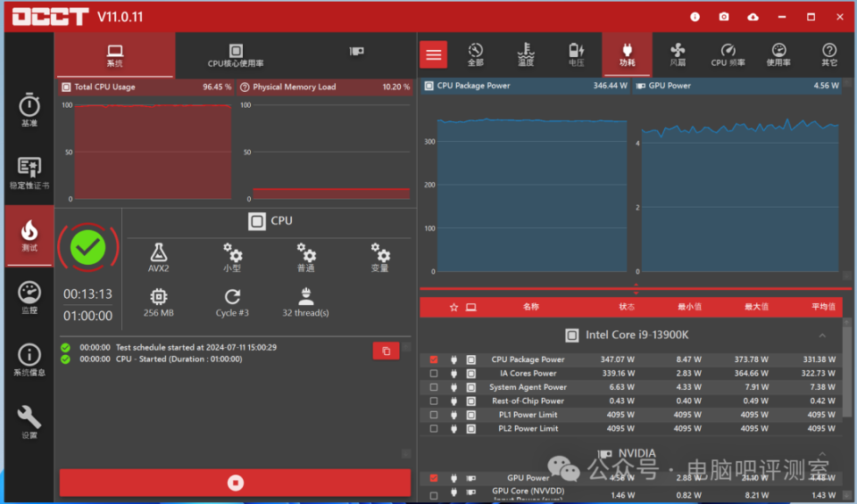Open the Monitoring (监控) gauge section
This screenshot has height=504, width=857.
click(x=29, y=298)
